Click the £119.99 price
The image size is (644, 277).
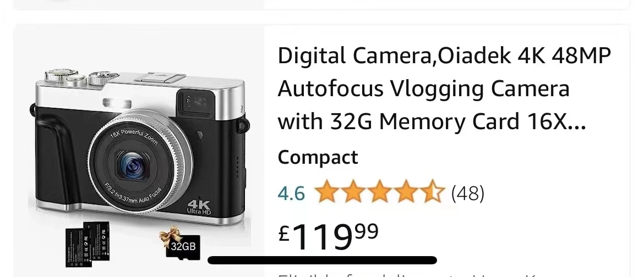[328, 237]
